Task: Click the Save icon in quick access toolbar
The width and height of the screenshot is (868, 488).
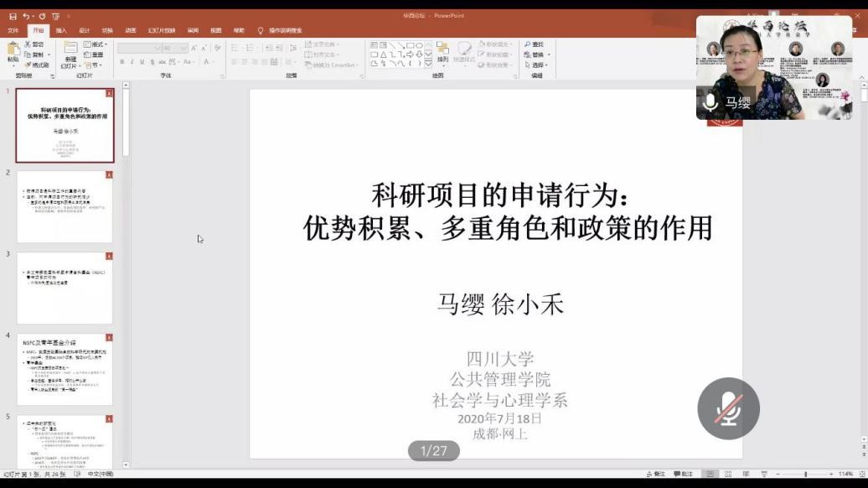Action: (x=13, y=16)
